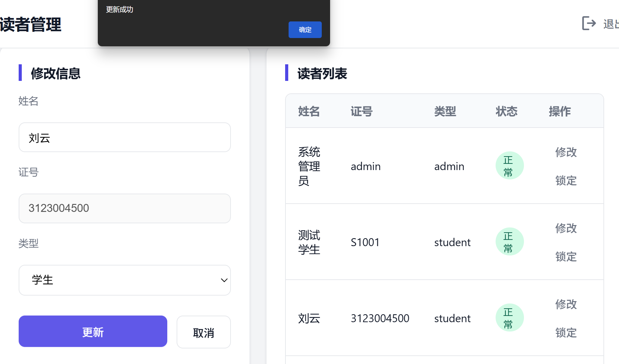Click the 系统管理员 name cell
619x364 pixels.
(309, 166)
